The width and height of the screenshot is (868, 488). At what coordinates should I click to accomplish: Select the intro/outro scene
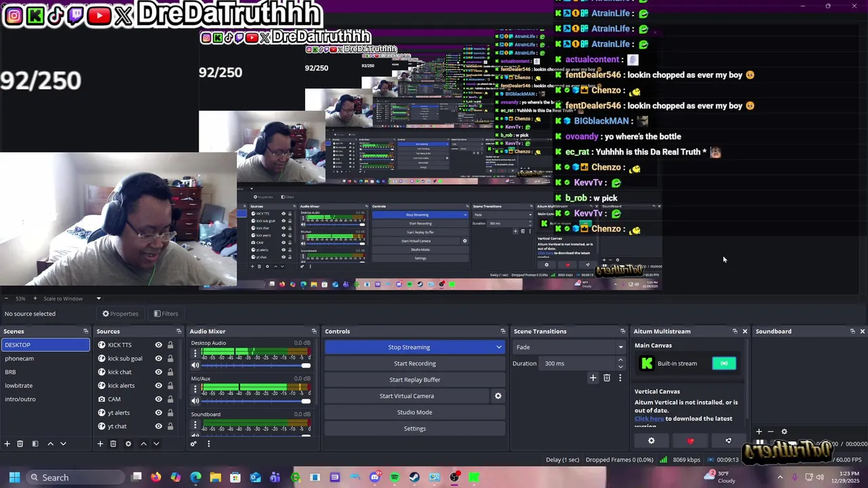[45, 399]
